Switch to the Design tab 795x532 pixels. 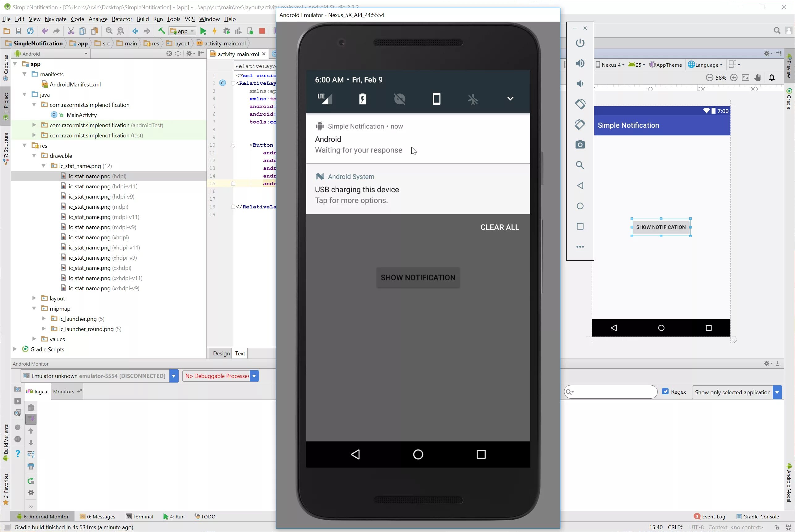[x=221, y=353]
